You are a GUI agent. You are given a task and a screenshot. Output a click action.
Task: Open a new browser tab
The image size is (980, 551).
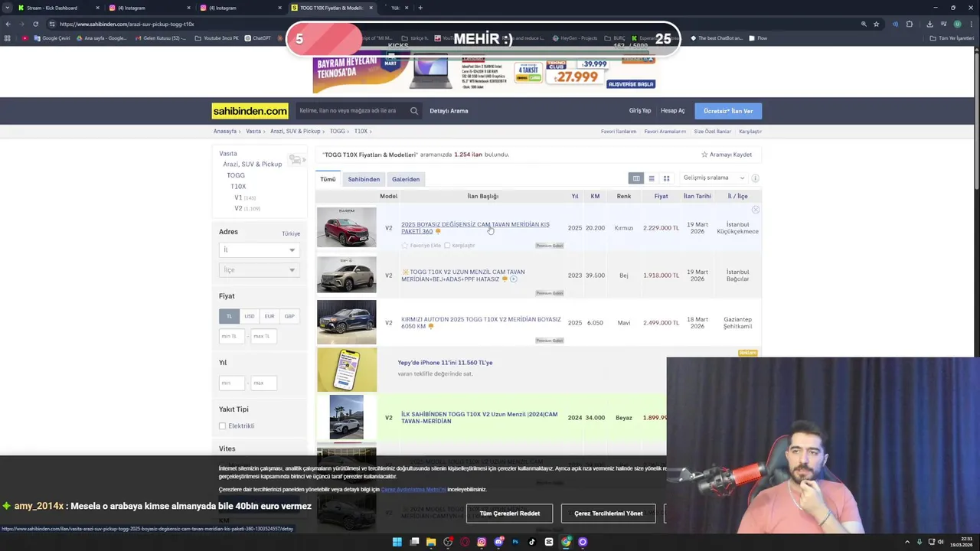pos(420,8)
